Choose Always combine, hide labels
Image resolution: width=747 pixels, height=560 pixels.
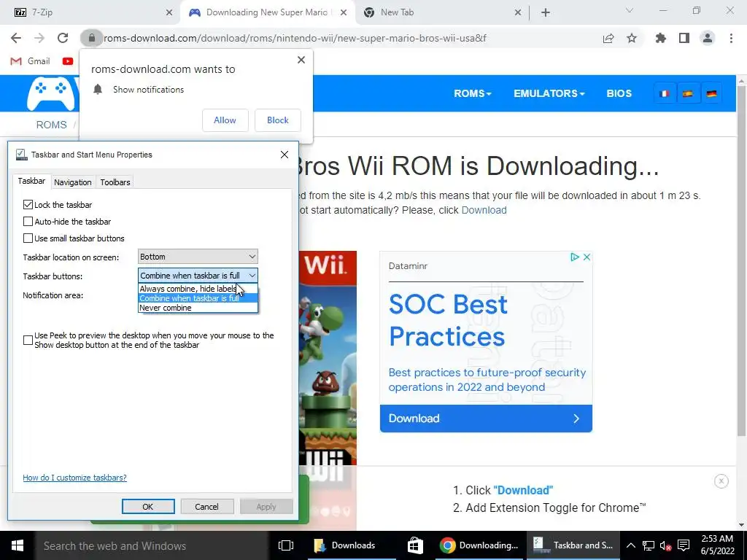coord(198,289)
